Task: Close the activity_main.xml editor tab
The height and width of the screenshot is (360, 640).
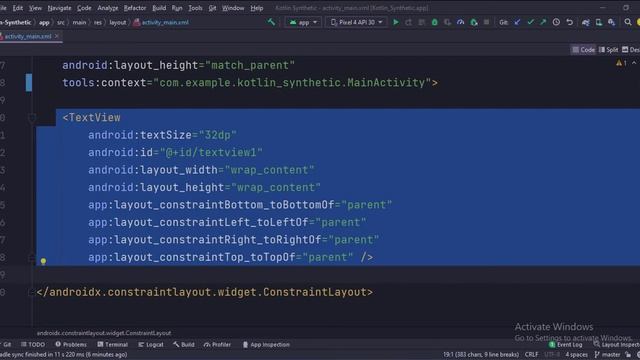Action: 57,36
